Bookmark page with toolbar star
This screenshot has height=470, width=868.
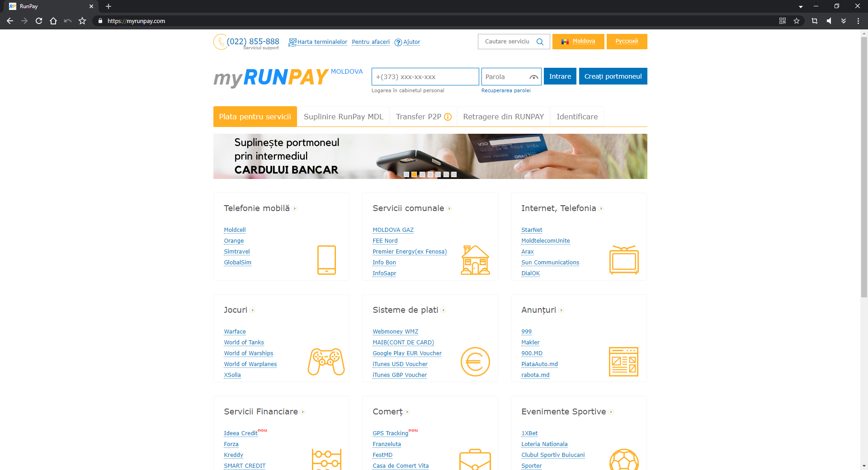coord(82,21)
